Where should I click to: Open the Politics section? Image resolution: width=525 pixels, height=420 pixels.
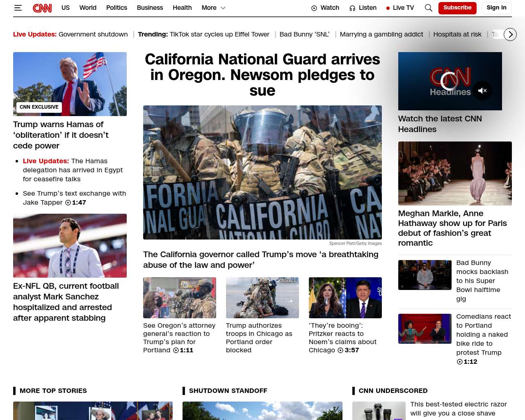(116, 8)
